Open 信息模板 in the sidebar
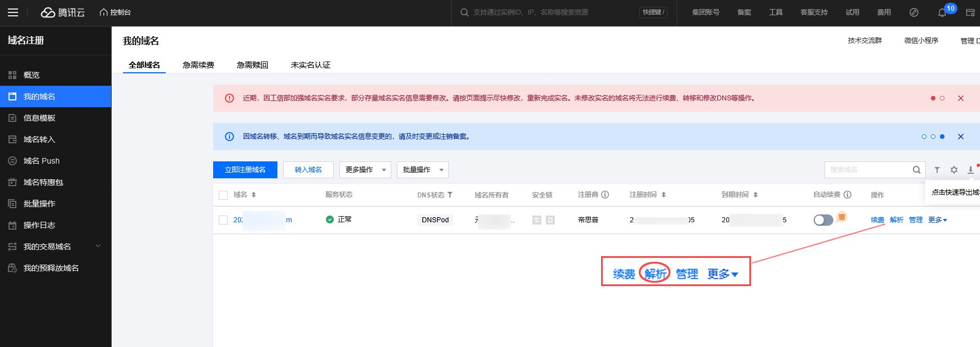980x347 pixels. (x=39, y=118)
